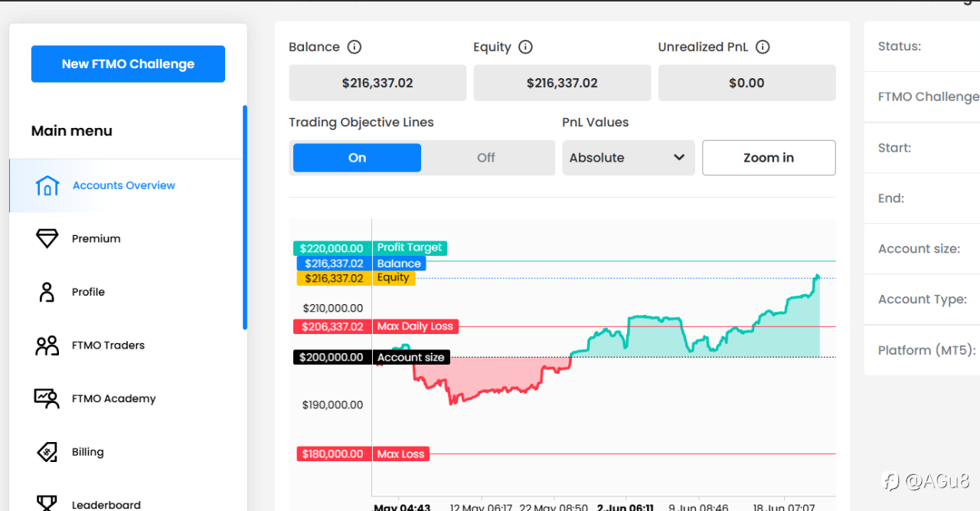
Task: Click the Accounts Overview house icon
Action: [x=47, y=185]
